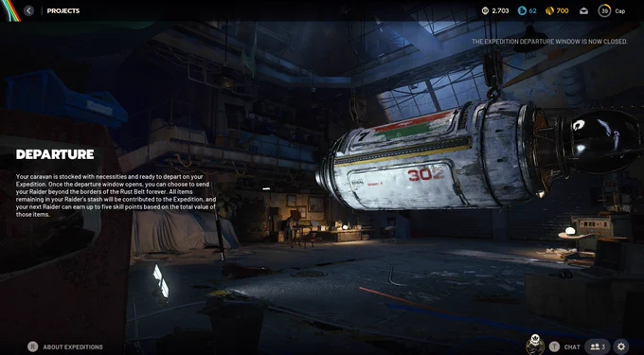View player level 39 badge
Viewport: 644px width, 355px height.
click(604, 10)
